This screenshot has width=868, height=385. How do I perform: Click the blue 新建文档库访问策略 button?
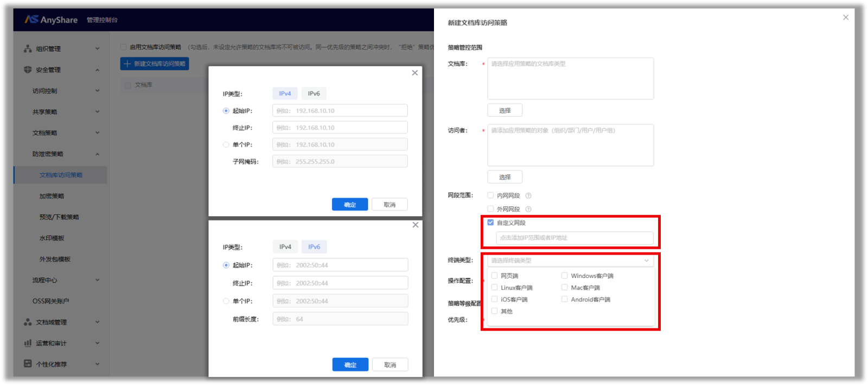coord(155,64)
